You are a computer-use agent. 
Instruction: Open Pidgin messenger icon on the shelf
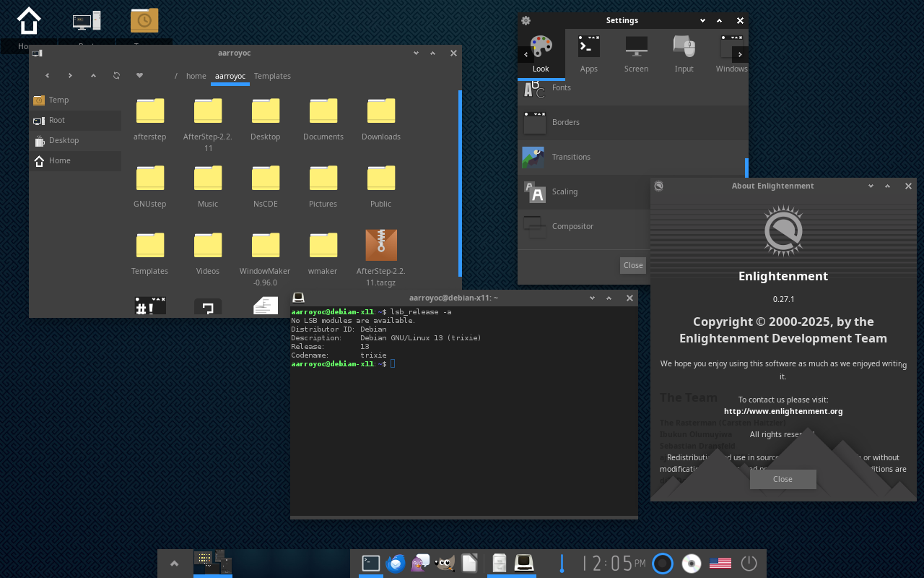click(x=420, y=564)
